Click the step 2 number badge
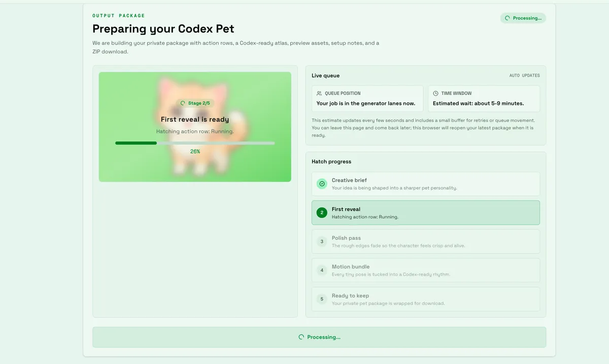Screen dimensions: 609x364 pyautogui.click(x=322, y=212)
